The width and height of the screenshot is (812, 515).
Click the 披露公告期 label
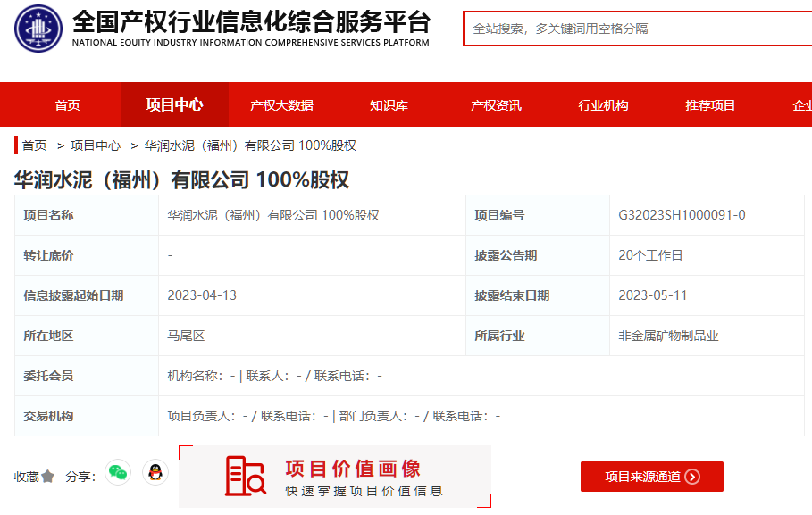(506, 255)
